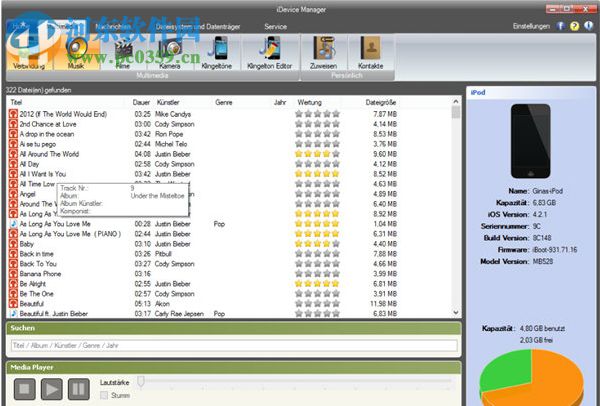The width and height of the screenshot is (600, 406).
Task: Open the yellow help question-mark icon
Action: point(574,26)
